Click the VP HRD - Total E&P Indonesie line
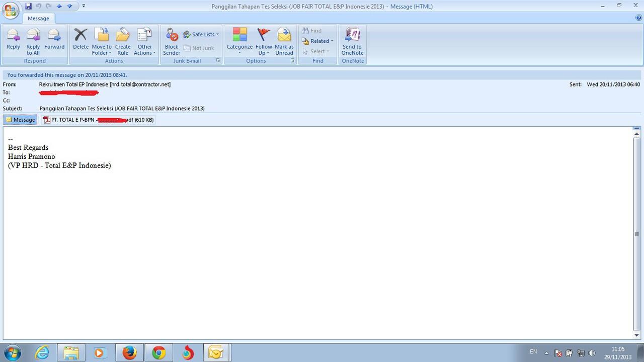The image size is (644, 362). pyautogui.click(x=59, y=165)
